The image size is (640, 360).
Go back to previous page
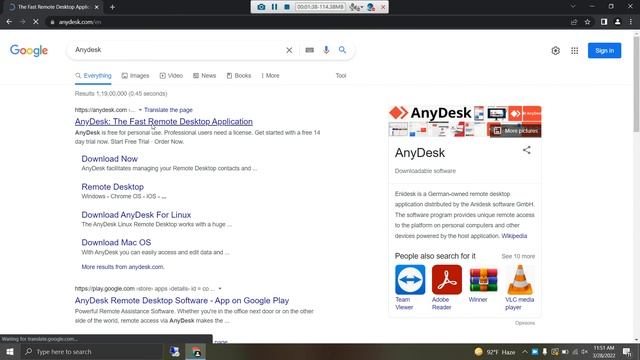click(9, 22)
